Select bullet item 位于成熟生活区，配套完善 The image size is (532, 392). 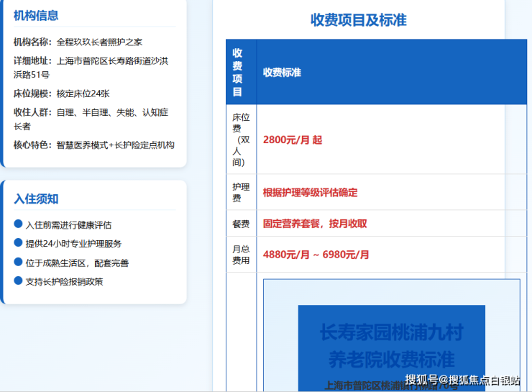(x=71, y=263)
